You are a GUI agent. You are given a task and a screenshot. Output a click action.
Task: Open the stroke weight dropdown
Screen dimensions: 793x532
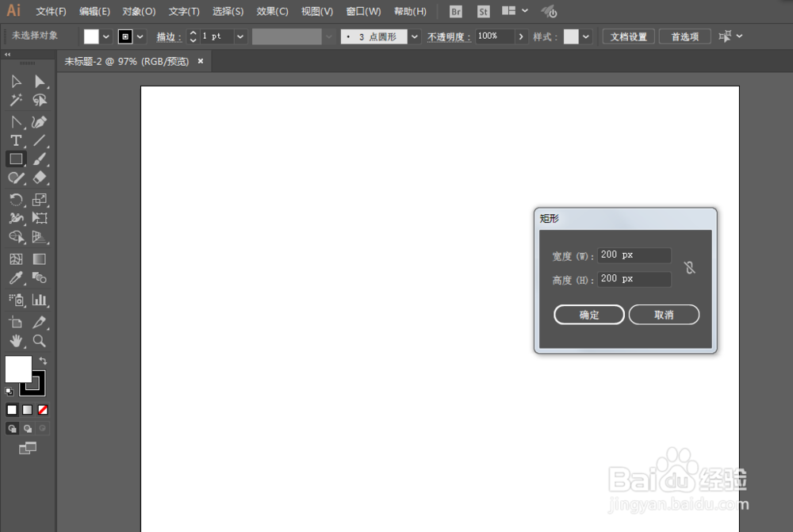239,36
